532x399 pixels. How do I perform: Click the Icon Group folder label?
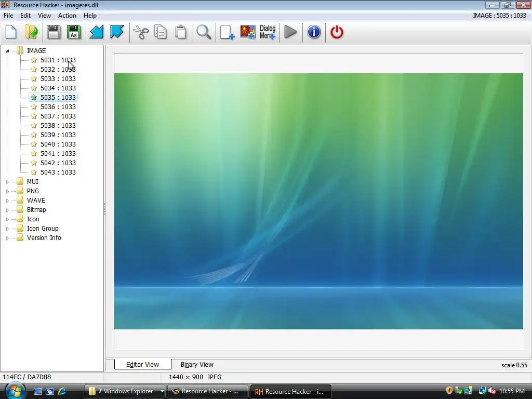coord(43,229)
